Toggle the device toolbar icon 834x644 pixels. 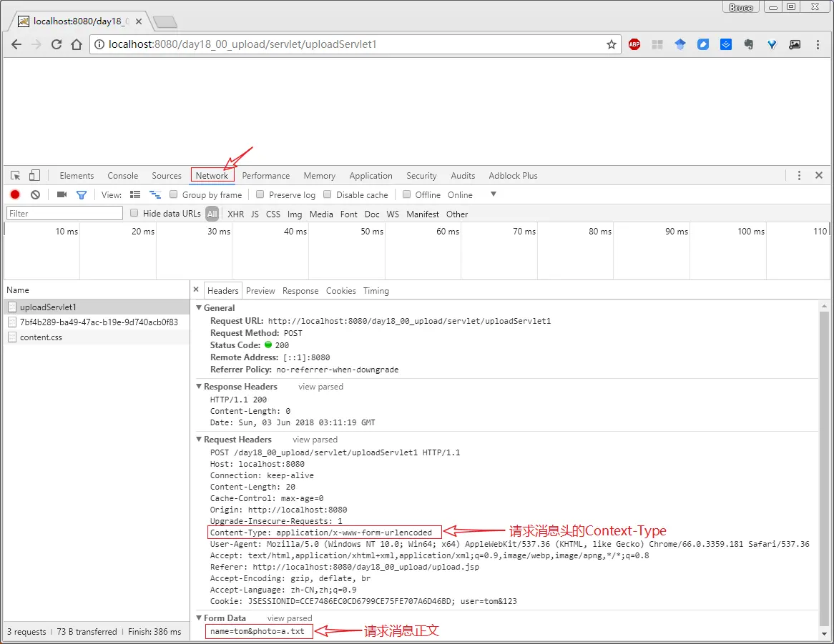click(34, 175)
